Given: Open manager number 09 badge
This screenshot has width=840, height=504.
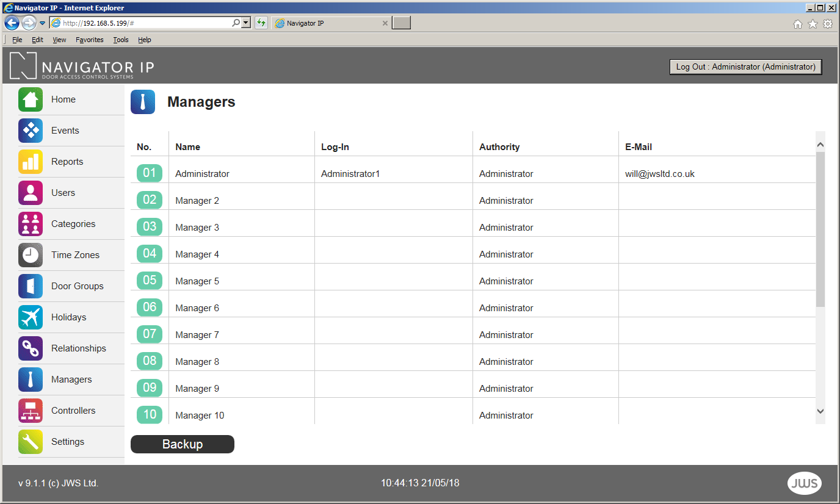Looking at the screenshot, I should pos(150,387).
